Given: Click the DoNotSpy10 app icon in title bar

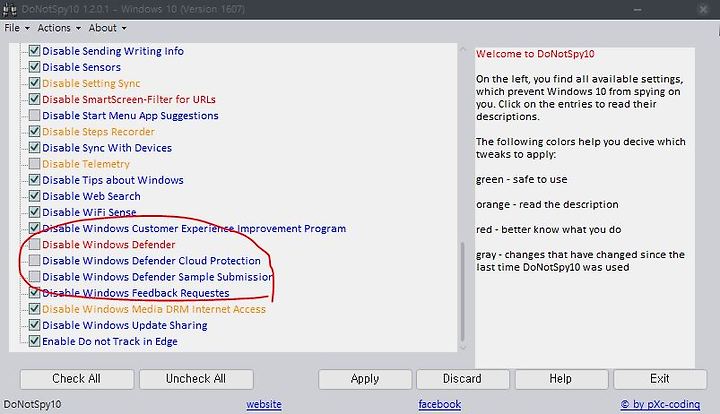Looking at the screenshot, I should pos(9,9).
